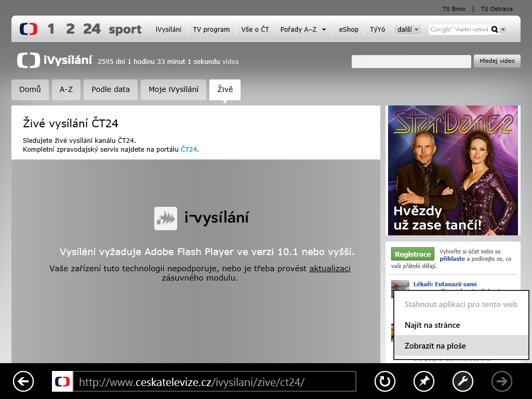
Task: Click the pin to Start icon
Action: (424, 381)
